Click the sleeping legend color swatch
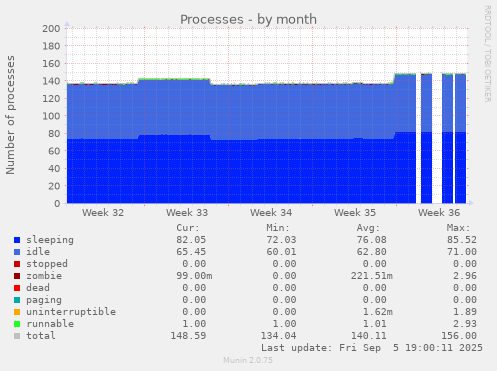Image resolution: width=497 pixels, height=371 pixels. coord(17,240)
